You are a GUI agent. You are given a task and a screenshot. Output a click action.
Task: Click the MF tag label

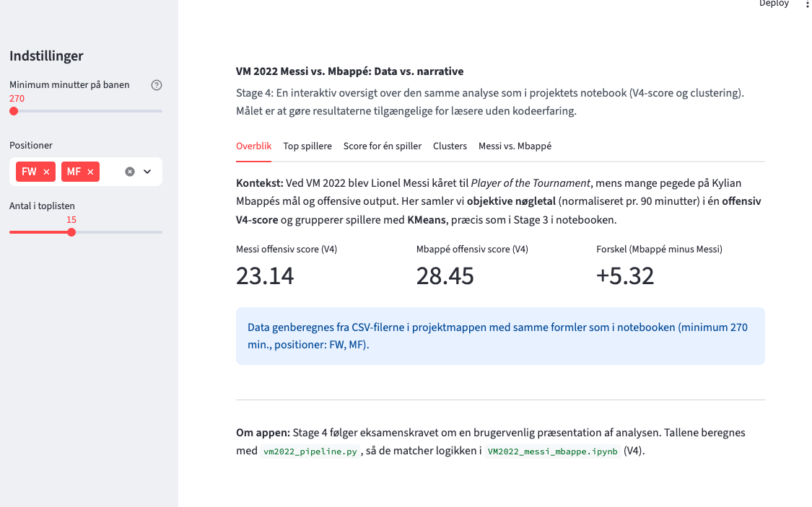74,172
